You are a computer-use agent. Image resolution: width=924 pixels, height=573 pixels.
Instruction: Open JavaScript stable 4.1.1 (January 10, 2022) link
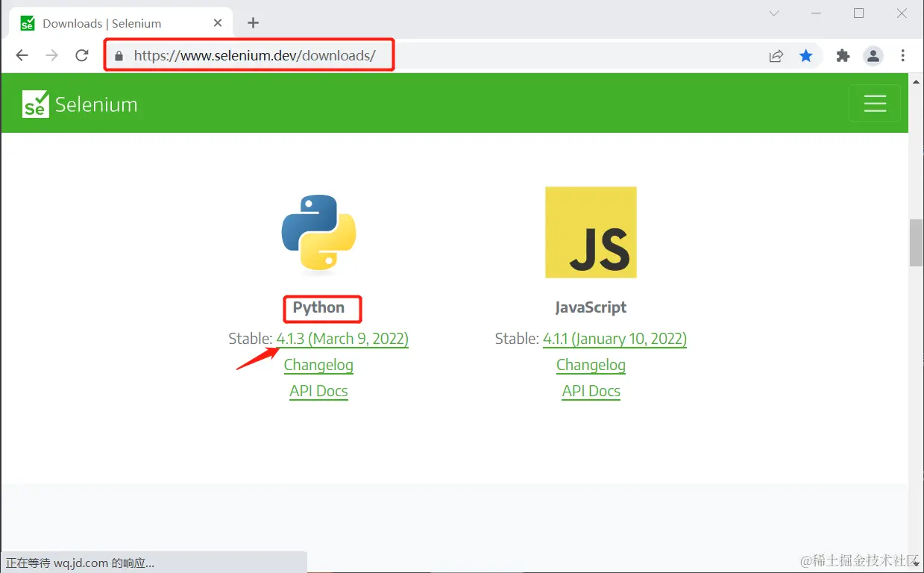click(615, 339)
